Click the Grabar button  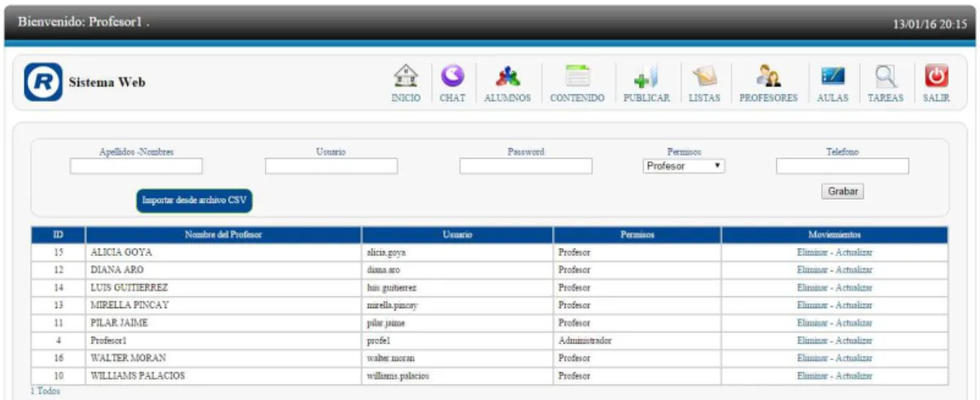pyautogui.click(x=842, y=191)
